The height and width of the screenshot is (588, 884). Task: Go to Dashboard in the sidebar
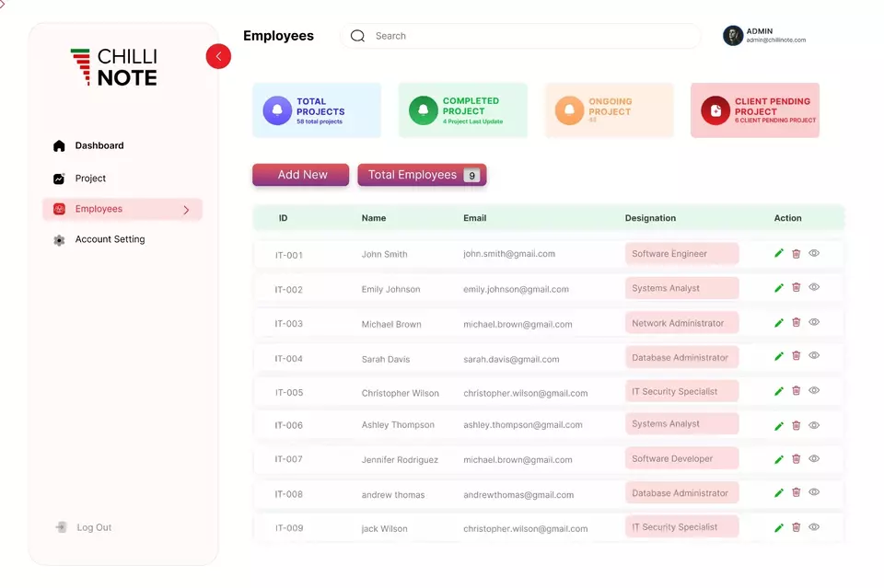99,145
